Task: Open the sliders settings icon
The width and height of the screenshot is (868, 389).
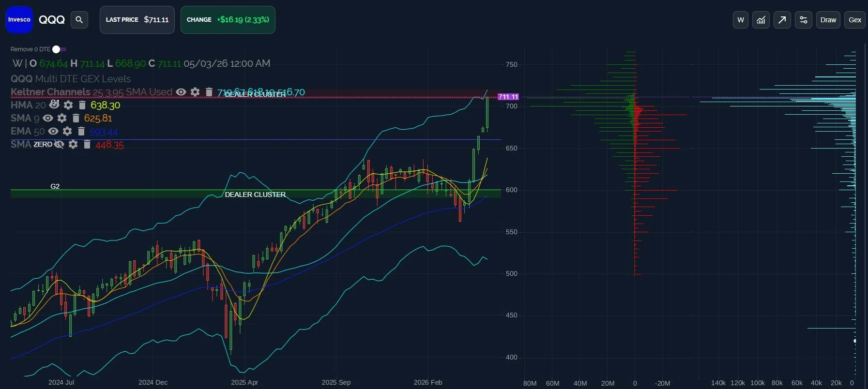Action: (x=804, y=20)
